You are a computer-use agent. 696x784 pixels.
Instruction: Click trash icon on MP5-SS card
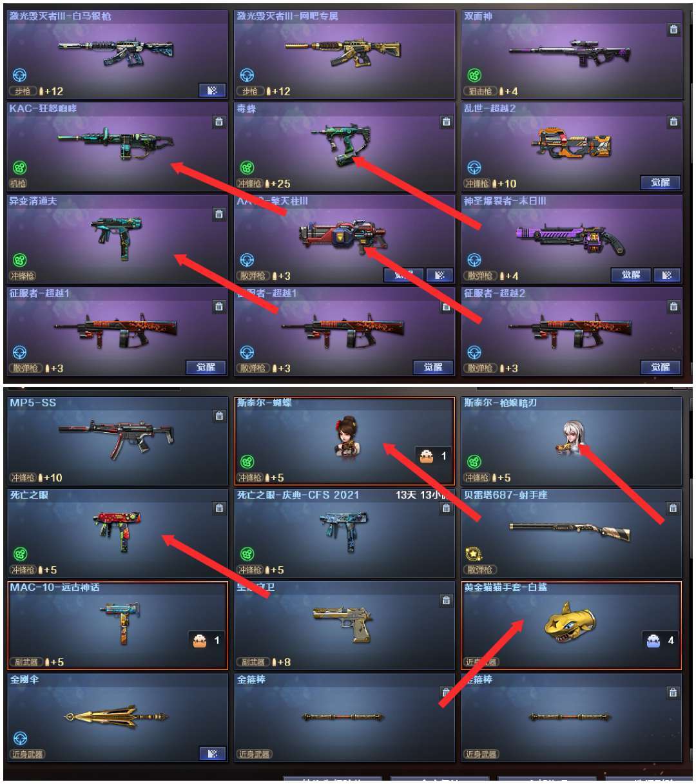click(x=219, y=416)
